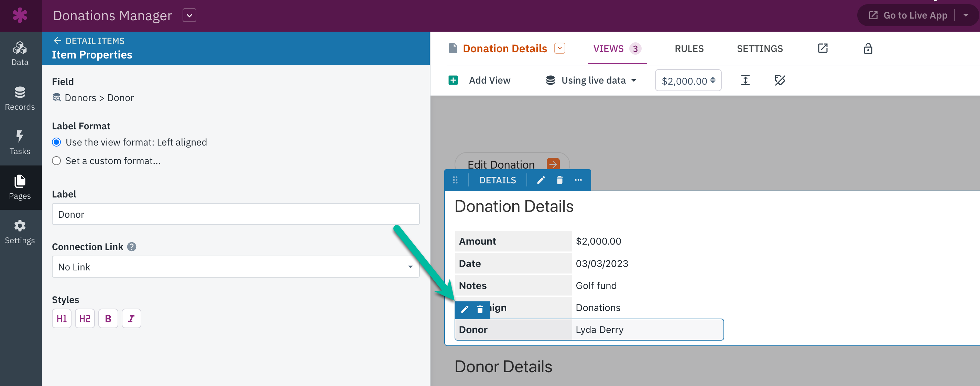Apply bold style to the item
The height and width of the screenshot is (386, 980).
[x=108, y=318]
